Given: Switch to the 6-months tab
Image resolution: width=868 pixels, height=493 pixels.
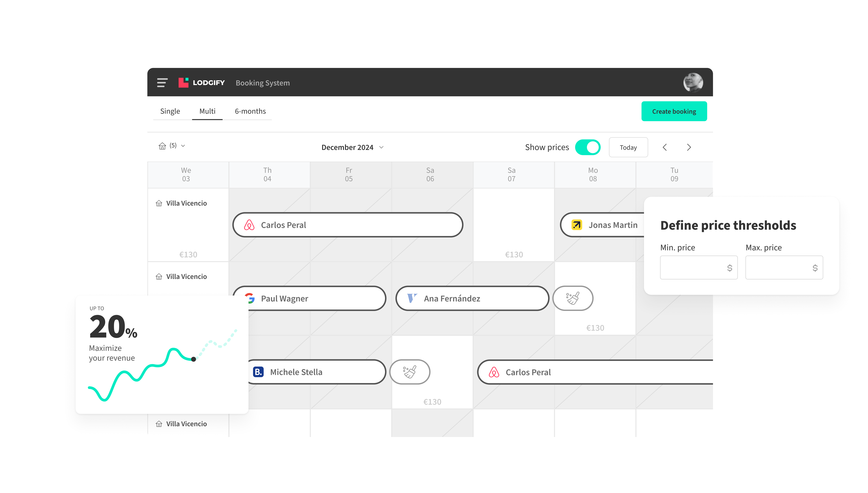Looking at the screenshot, I should [250, 111].
